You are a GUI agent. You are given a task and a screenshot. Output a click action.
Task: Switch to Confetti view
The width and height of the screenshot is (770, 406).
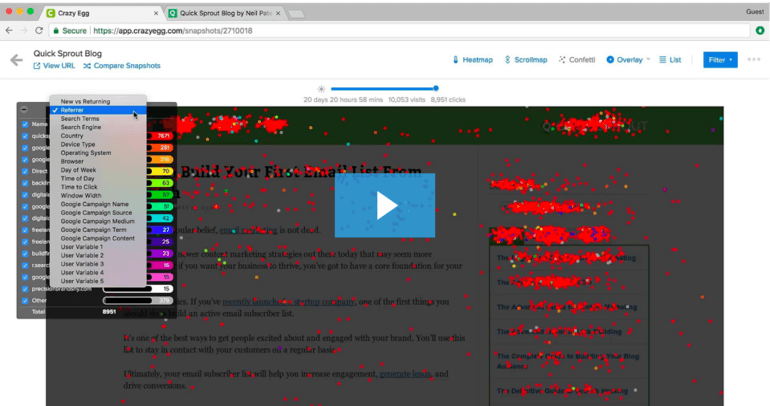coord(577,60)
